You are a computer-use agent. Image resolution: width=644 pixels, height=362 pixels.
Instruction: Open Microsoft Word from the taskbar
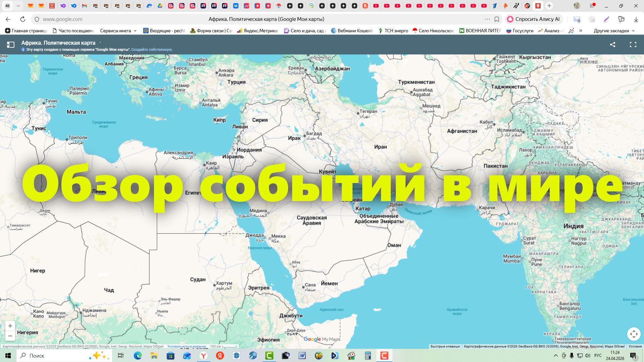pyautogui.click(x=302, y=356)
